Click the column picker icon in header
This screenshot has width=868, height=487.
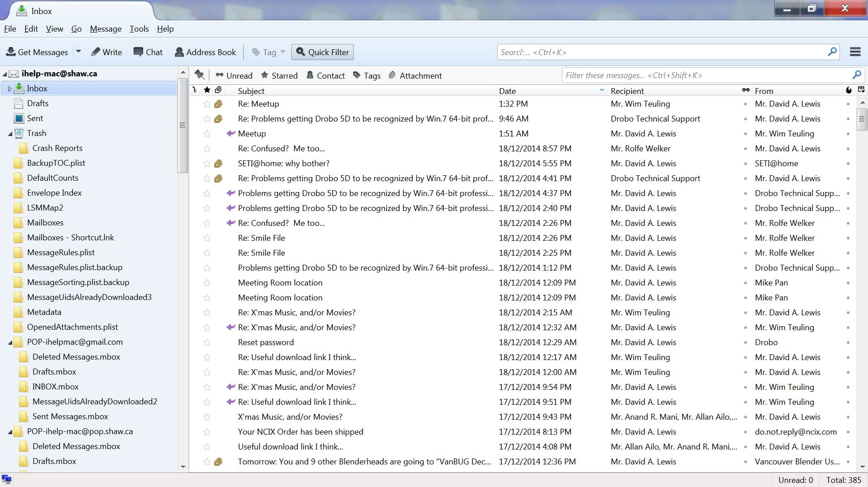coord(861,90)
